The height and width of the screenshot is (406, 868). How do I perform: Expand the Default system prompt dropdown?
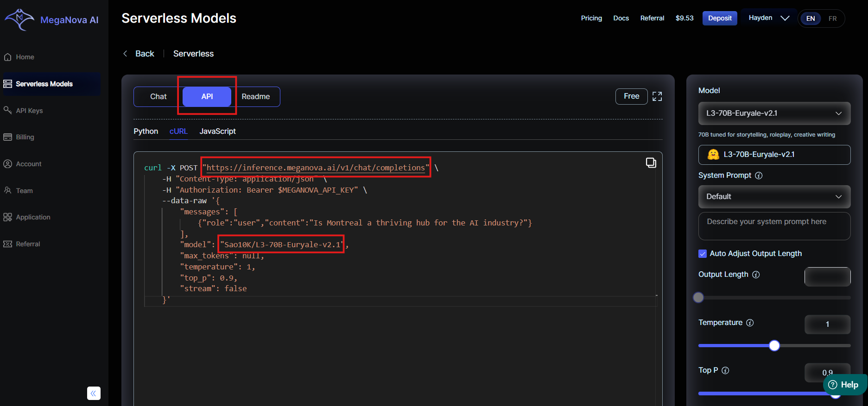point(774,197)
